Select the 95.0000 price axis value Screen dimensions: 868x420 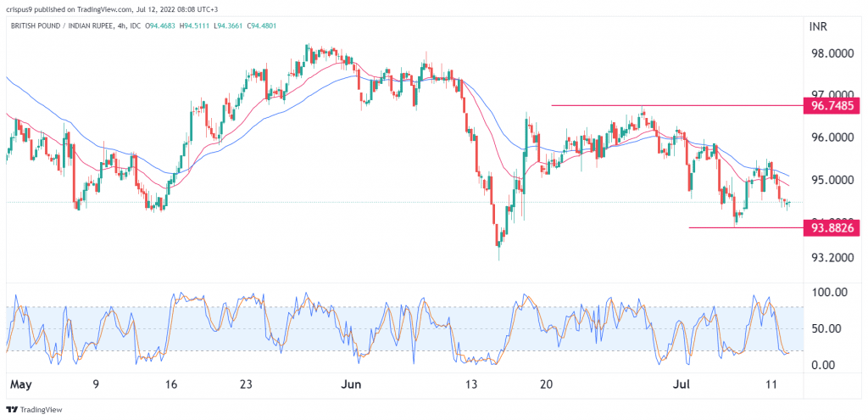pyautogui.click(x=832, y=180)
